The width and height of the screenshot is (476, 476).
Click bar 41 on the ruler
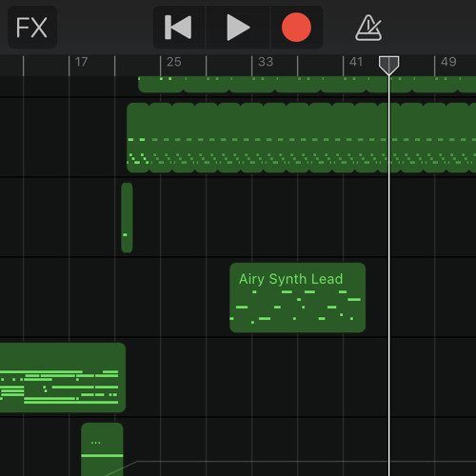click(356, 62)
